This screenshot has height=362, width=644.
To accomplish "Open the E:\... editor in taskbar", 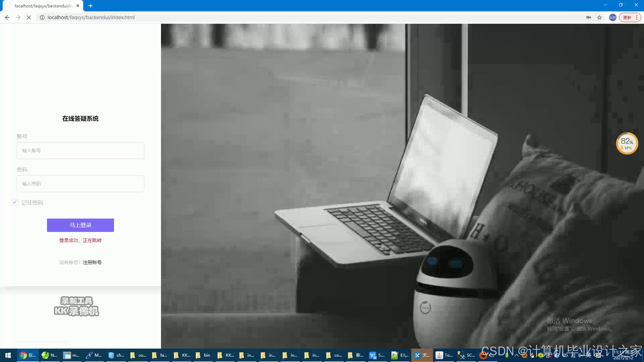I will click(399, 355).
